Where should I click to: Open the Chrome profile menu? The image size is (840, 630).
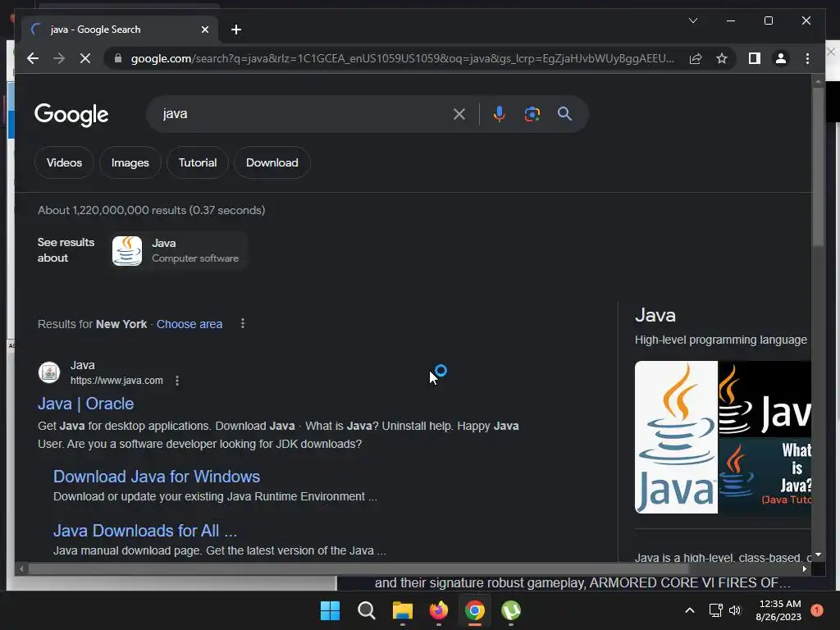point(781,58)
